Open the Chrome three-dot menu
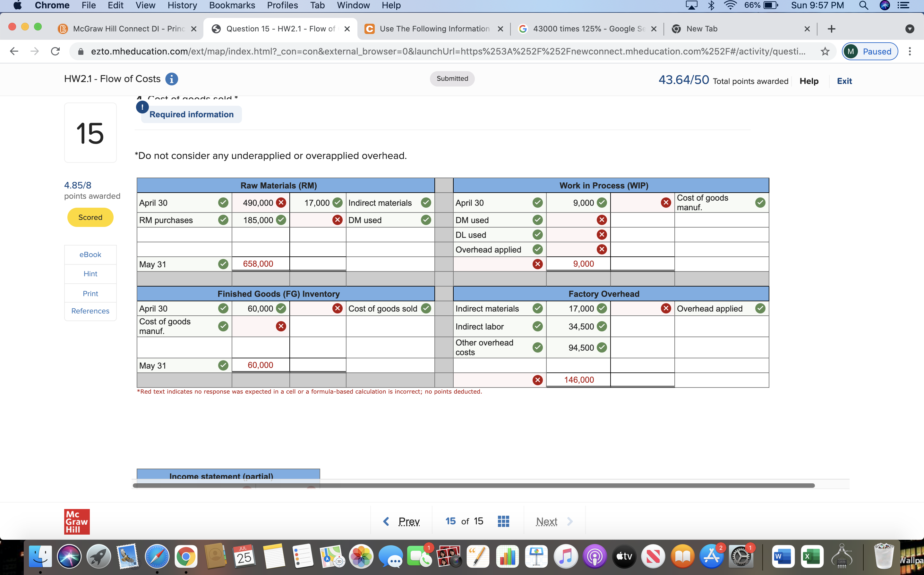The width and height of the screenshot is (924, 575). 910,51
